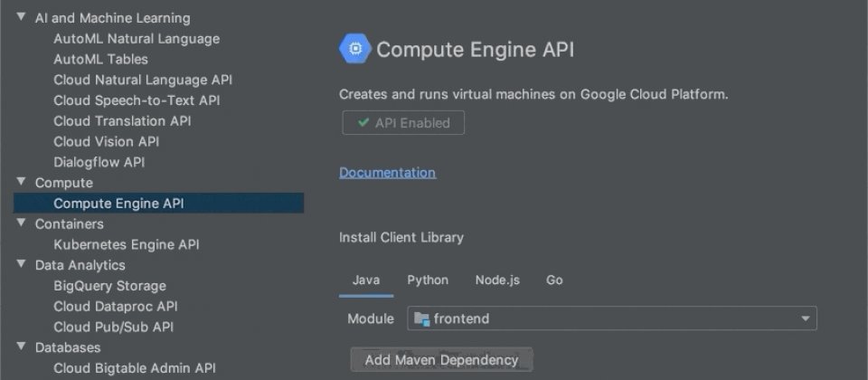Viewport: 868px width, 380px height.
Task: Select AutoML Tables in the list
Action: [x=100, y=60]
